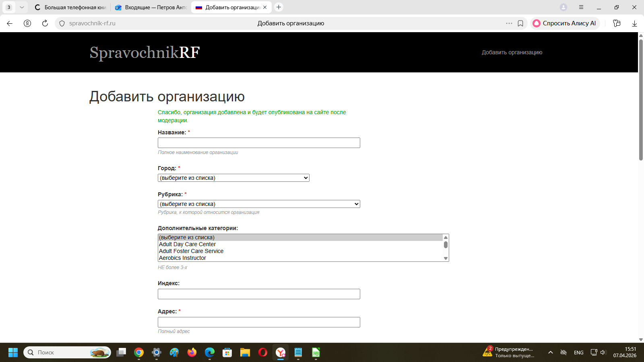Open the new tab plus button
Viewport: 644px width, 362px height.
279,7
